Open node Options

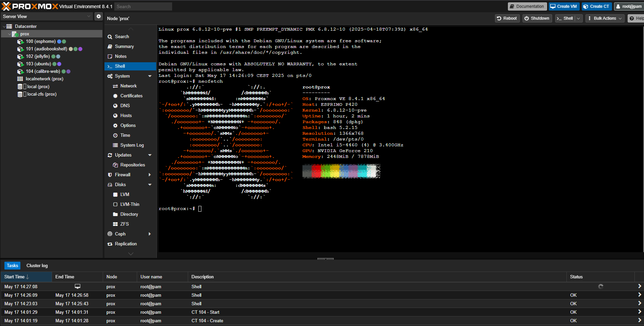coord(128,126)
